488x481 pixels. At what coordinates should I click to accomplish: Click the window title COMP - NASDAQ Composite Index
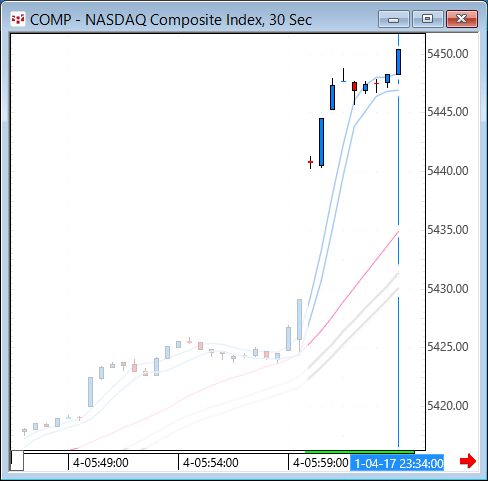point(171,20)
